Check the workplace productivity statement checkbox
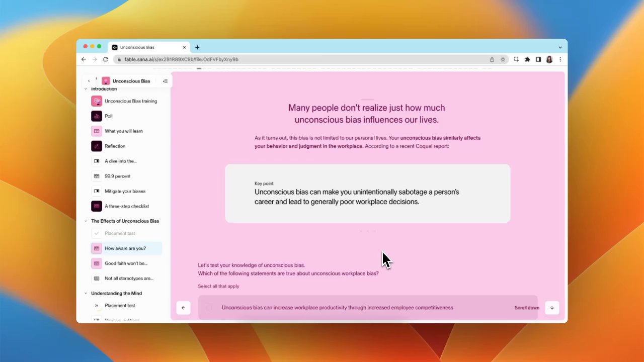This screenshot has height=362, width=644. pyautogui.click(x=209, y=308)
